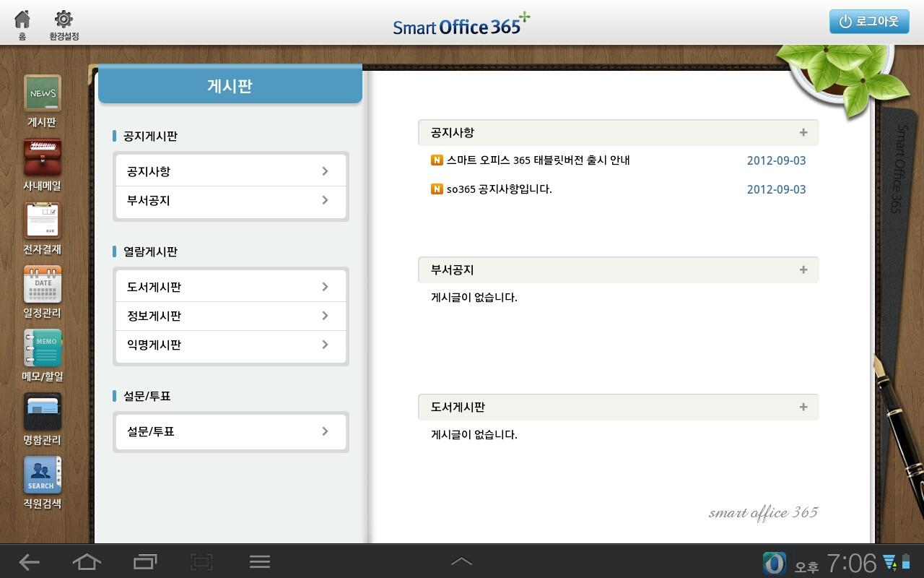
Task: Click the N badge on so365 post
Action: 437,189
